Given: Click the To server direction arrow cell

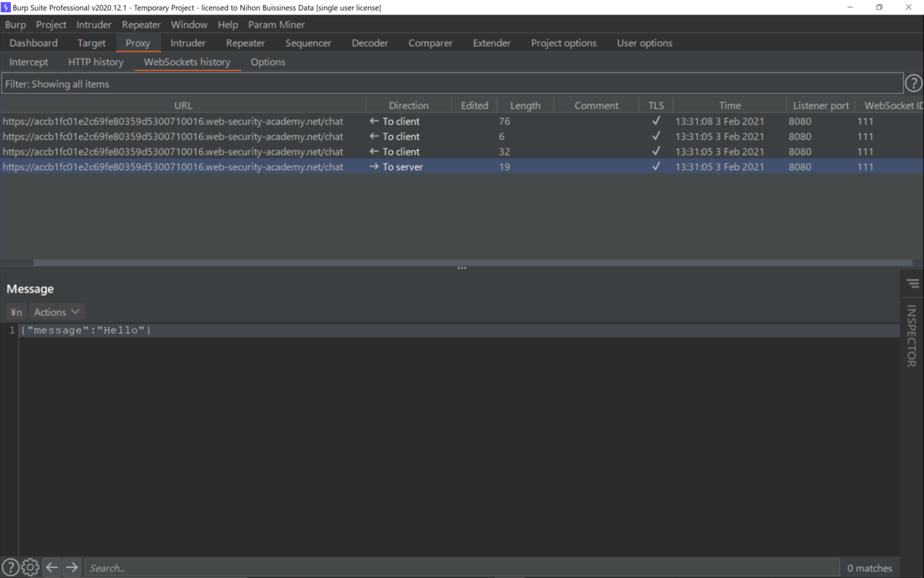Looking at the screenshot, I should pos(396,166).
